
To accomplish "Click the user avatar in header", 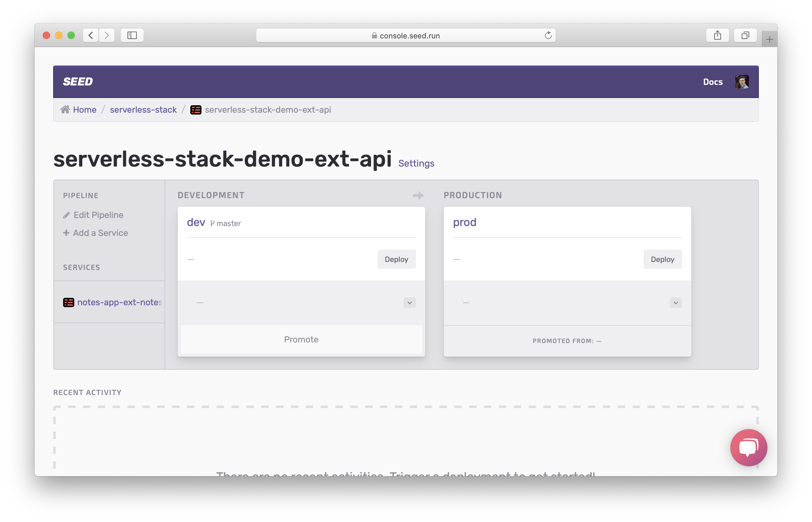I will tap(741, 82).
